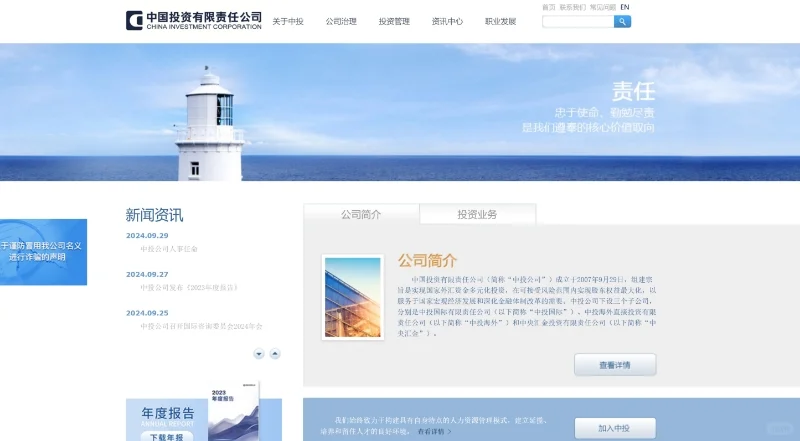Open the 职业发展 menu

[501, 21]
